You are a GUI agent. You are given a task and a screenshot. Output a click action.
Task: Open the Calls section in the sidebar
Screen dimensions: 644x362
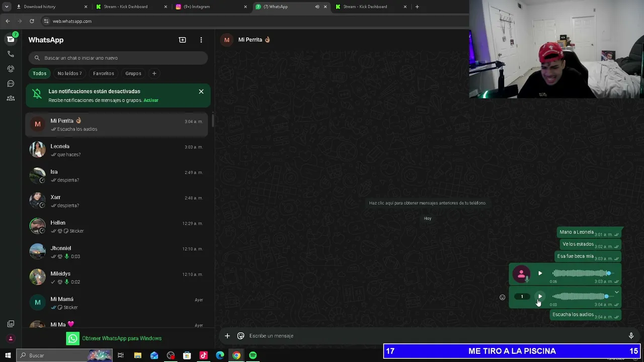coord(11,54)
